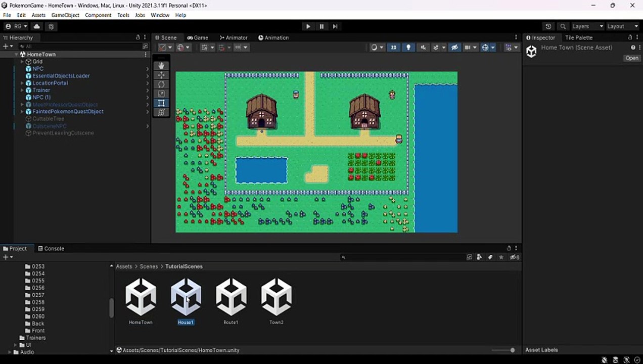The width and height of the screenshot is (643, 364).
Task: Open Undo History icon
Action: click(548, 26)
